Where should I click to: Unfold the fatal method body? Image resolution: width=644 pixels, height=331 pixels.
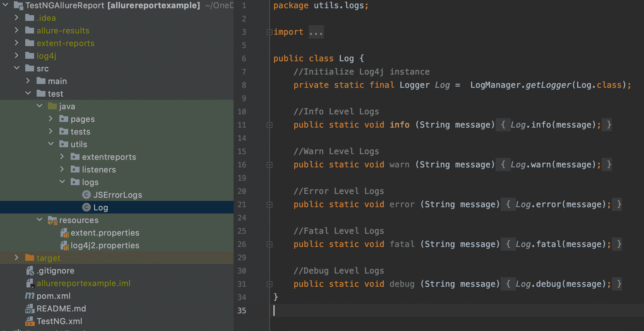pos(270,244)
